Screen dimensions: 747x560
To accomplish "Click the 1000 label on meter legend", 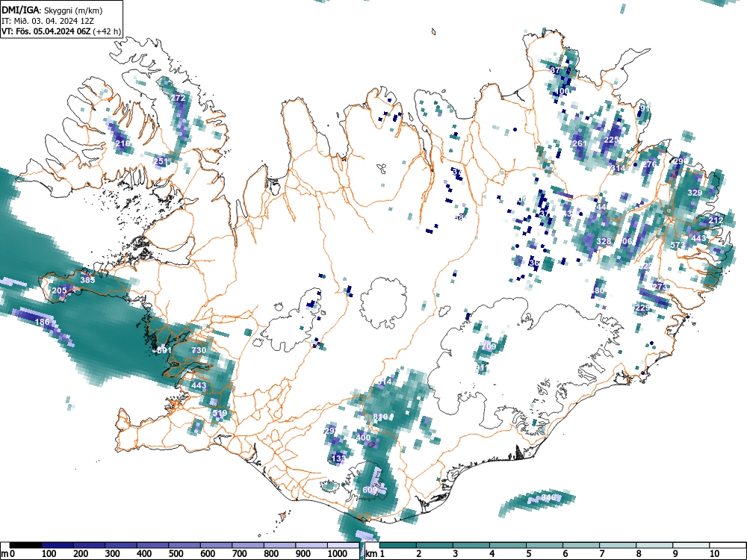I will click(x=338, y=553).
